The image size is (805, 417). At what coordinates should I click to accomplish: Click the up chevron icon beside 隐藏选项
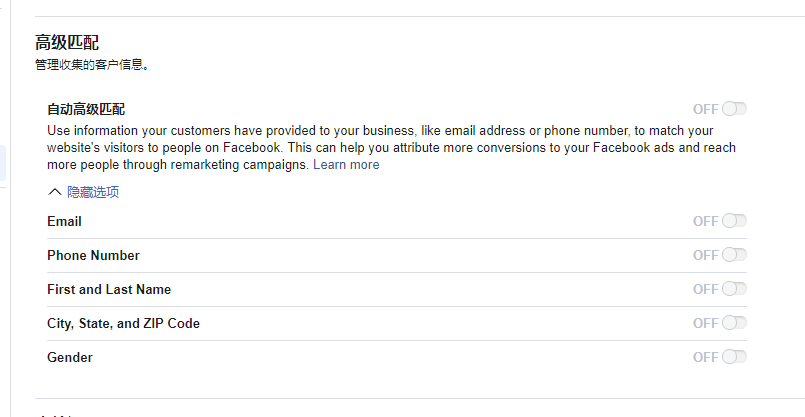point(54,192)
